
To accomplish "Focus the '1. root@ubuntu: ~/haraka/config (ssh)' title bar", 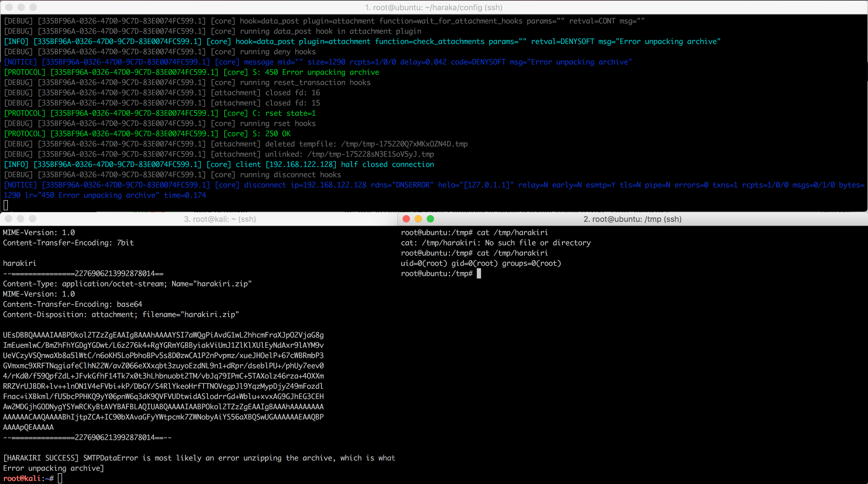I will (x=434, y=8).
